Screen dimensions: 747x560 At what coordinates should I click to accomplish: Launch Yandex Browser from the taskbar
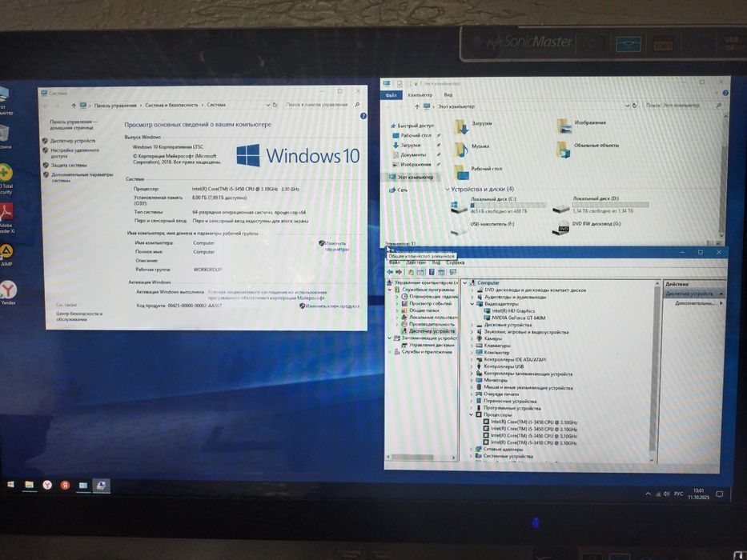pos(47,485)
